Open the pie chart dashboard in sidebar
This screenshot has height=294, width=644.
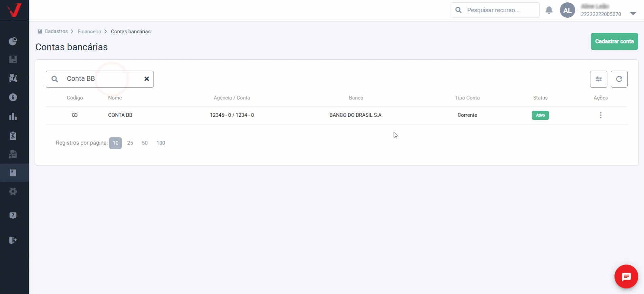pyautogui.click(x=13, y=41)
